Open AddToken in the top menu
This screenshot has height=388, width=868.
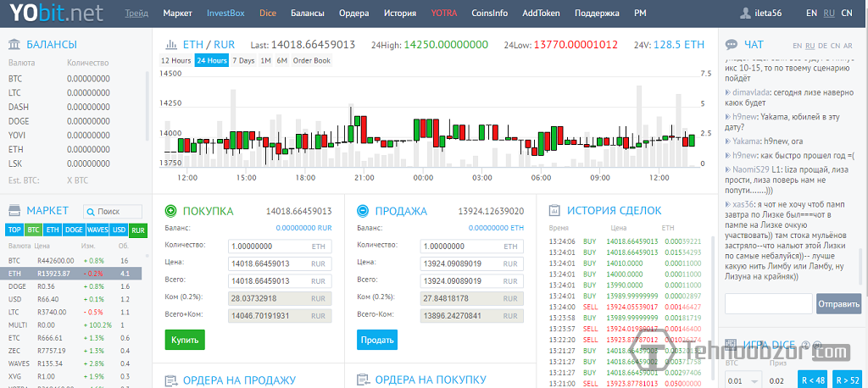[x=541, y=14]
